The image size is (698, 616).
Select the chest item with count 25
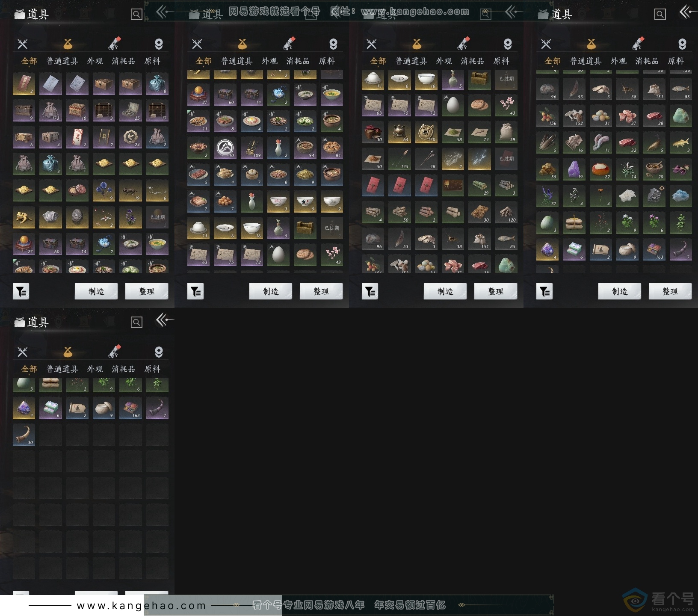pyautogui.click(x=130, y=110)
